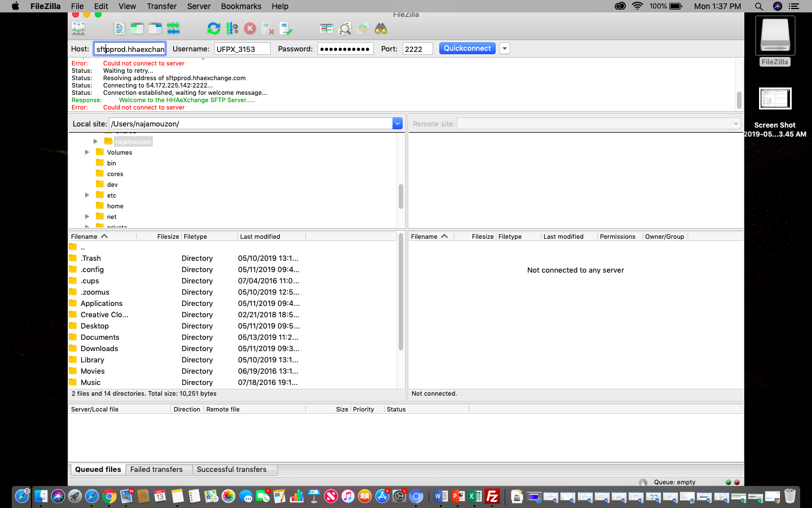The height and width of the screenshot is (508, 812).
Task: Expand the net tree node
Action: pos(87,217)
